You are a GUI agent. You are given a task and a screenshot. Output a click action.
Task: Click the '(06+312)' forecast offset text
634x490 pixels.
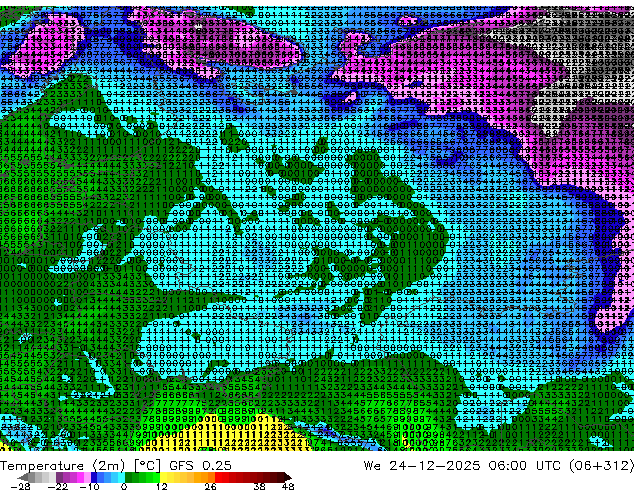click(x=601, y=466)
